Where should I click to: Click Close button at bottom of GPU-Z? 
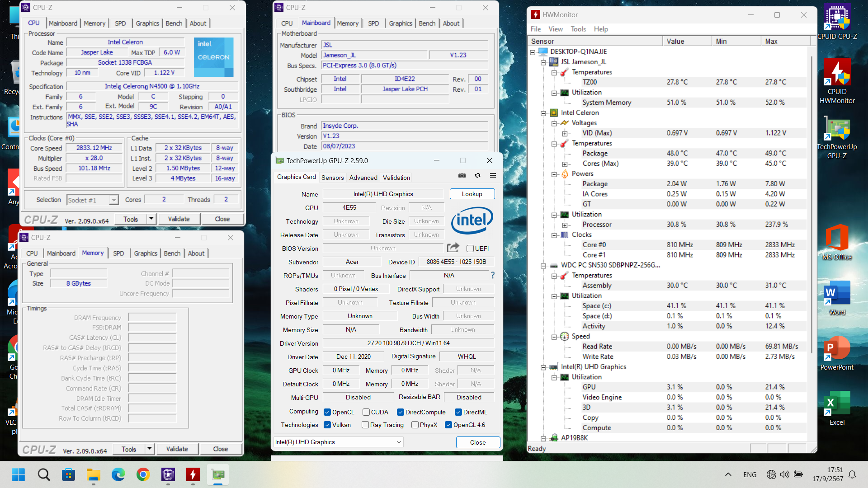click(478, 442)
